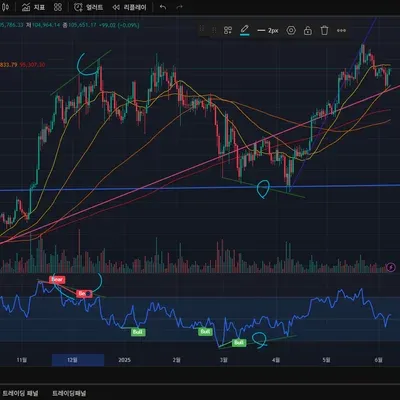Image resolution: width=400 pixels, height=400 pixels.
Task: Click the 5월 time axis label
Action: pyautogui.click(x=327, y=360)
